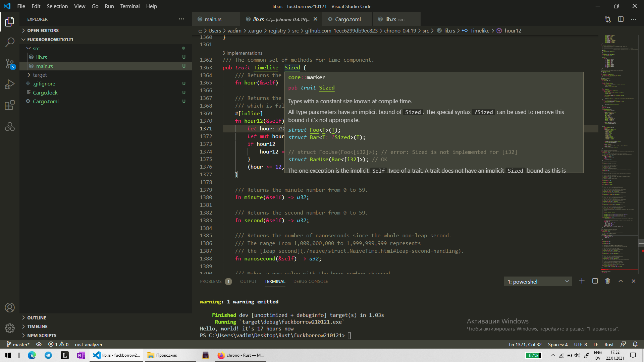
Task: Open Source Control view with 5 changes
Action: [x=10, y=63]
